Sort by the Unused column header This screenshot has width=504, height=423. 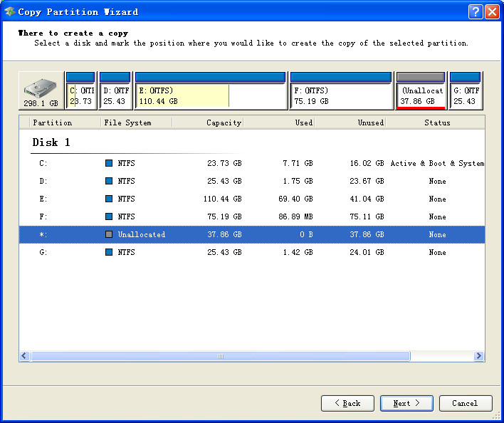(x=351, y=122)
